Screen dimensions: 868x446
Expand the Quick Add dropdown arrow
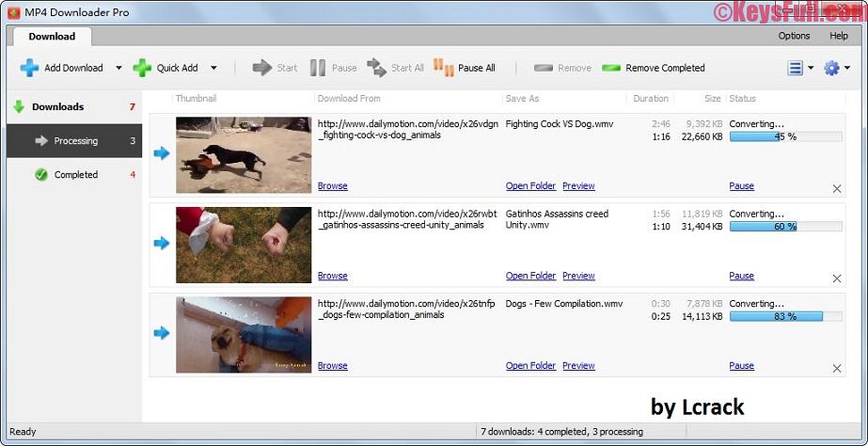pyautogui.click(x=213, y=68)
